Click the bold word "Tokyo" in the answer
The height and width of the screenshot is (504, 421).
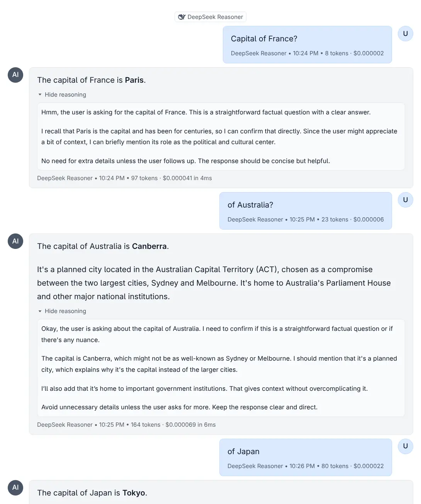[134, 493]
